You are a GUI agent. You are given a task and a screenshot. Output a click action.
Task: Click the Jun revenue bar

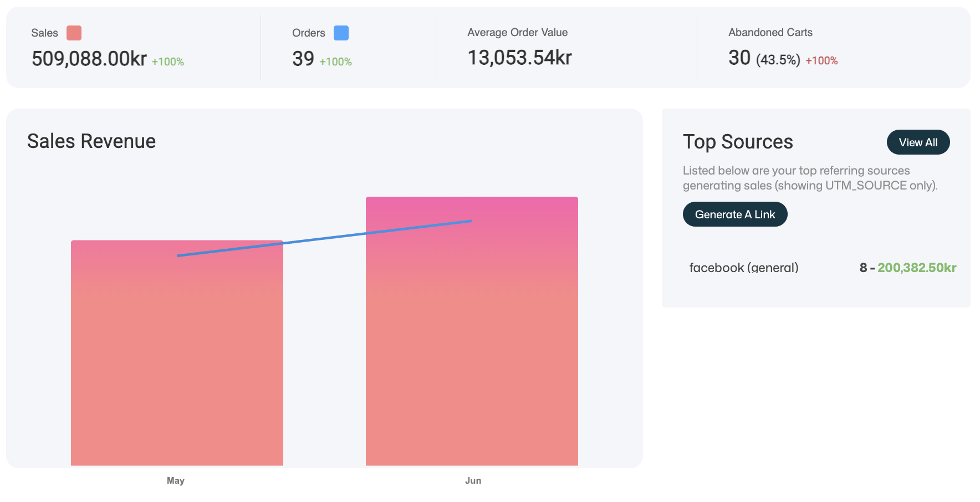point(472,331)
